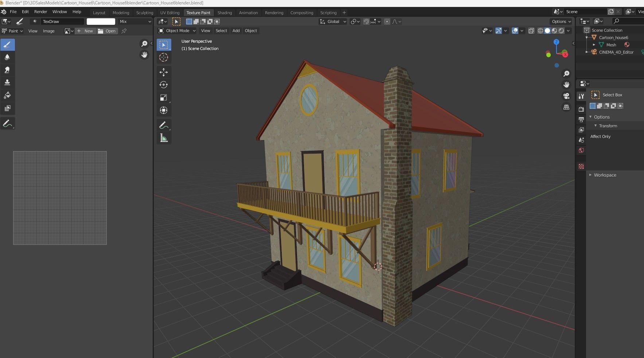Screen dimensions: 644x358
Task: Open the Render properties tab icon
Action: coord(581,109)
